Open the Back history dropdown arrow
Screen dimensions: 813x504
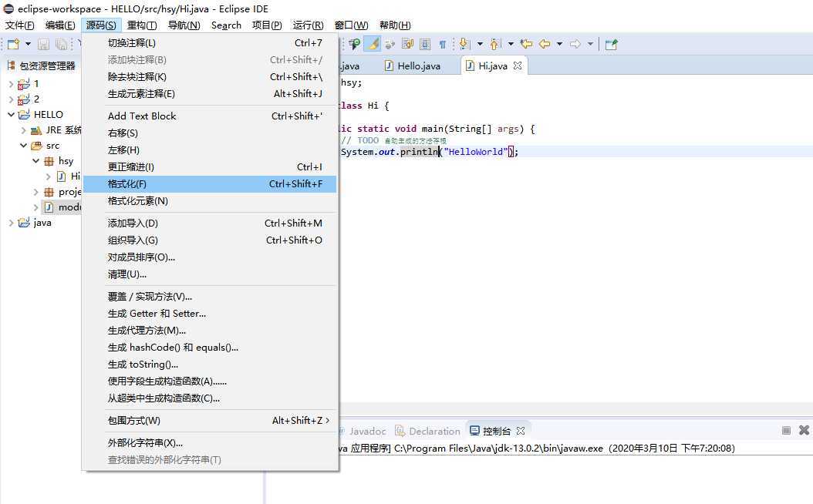pyautogui.click(x=559, y=45)
